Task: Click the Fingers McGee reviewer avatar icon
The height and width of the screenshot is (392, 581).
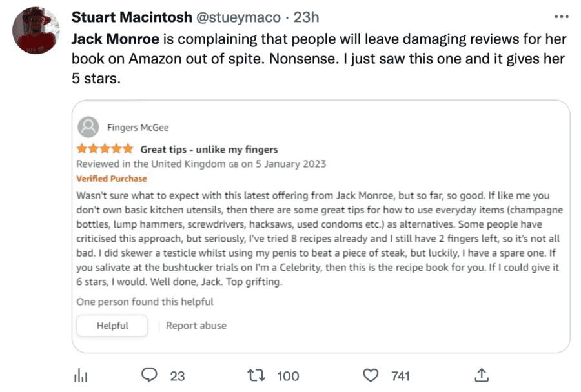Action: click(88, 126)
